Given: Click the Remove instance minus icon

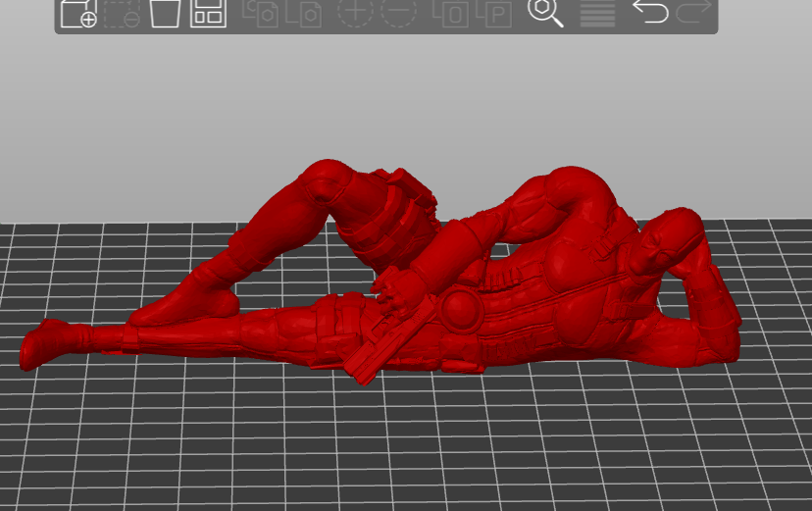Looking at the screenshot, I should click(x=399, y=12).
